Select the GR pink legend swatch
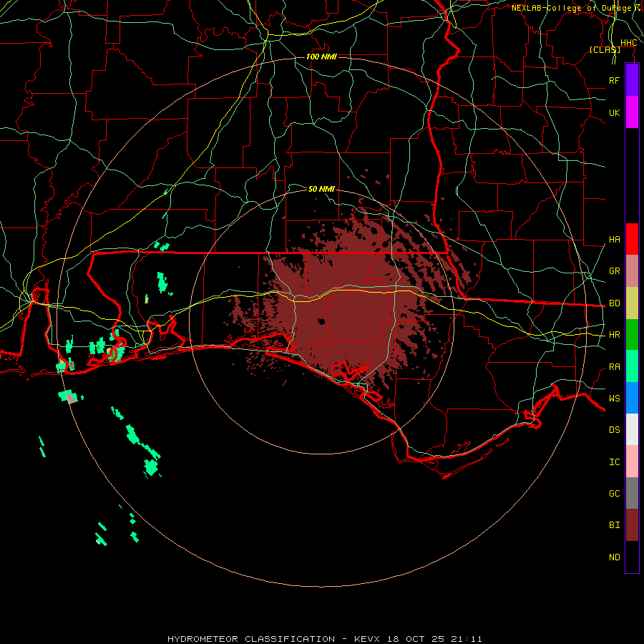Screen dimensions: 644x644 click(632, 271)
